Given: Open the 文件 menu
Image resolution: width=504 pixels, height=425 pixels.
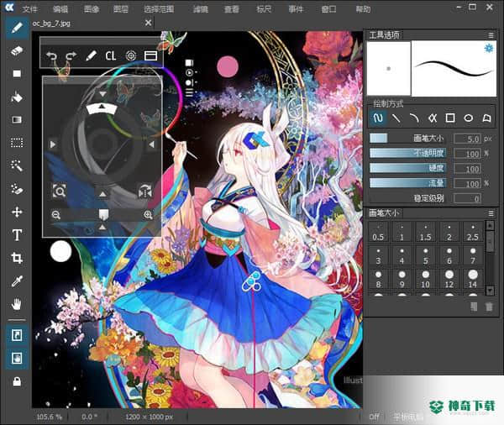Looking at the screenshot, I should (x=30, y=8).
